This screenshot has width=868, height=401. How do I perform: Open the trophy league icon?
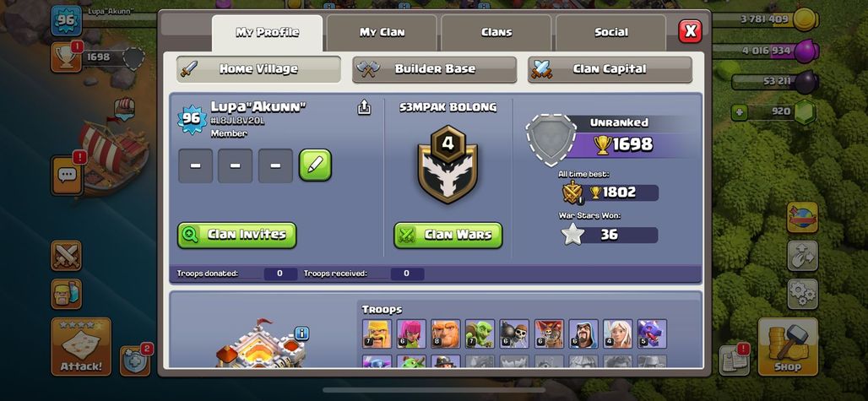tap(67, 57)
